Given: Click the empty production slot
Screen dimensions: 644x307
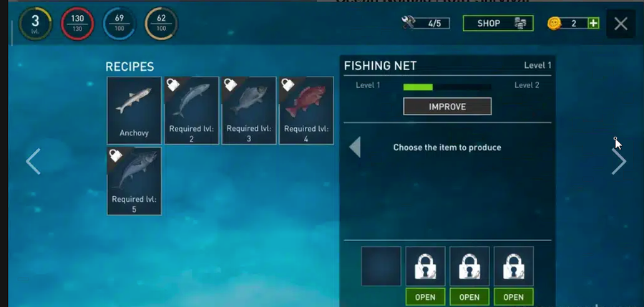Looking at the screenshot, I should pyautogui.click(x=381, y=266).
